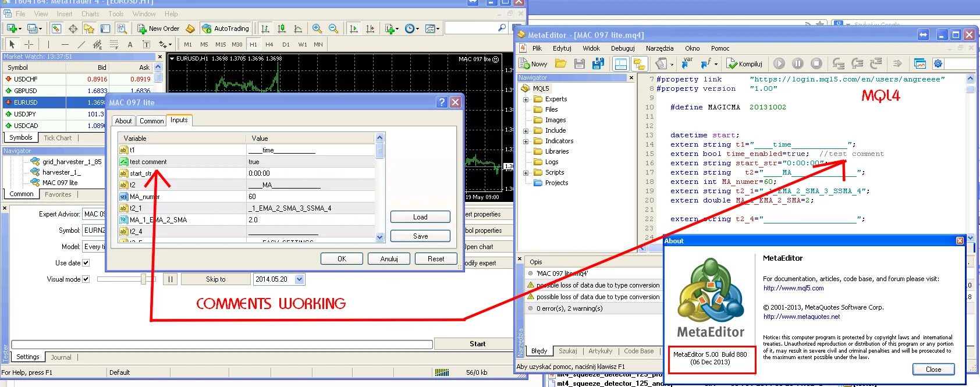Open the MetaEditor icon in MetaTrader toolbar
The height and width of the screenshot is (387, 980).
tap(190, 29)
